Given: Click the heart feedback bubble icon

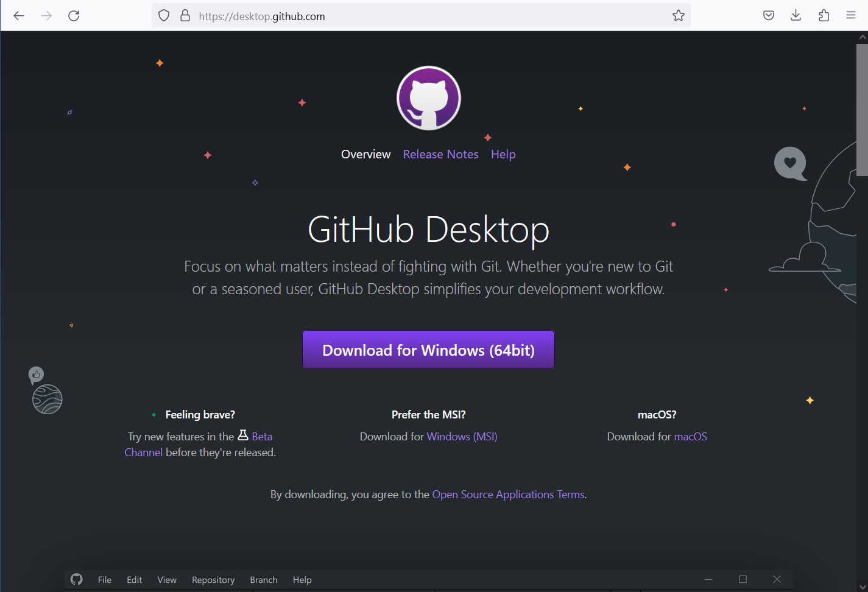Looking at the screenshot, I should 790,163.
